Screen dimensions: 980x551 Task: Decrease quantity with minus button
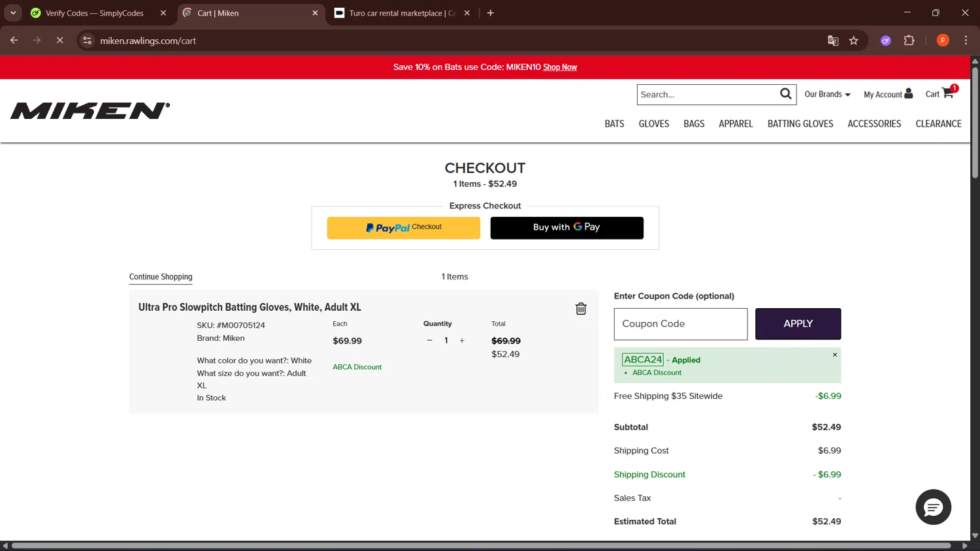[429, 340]
